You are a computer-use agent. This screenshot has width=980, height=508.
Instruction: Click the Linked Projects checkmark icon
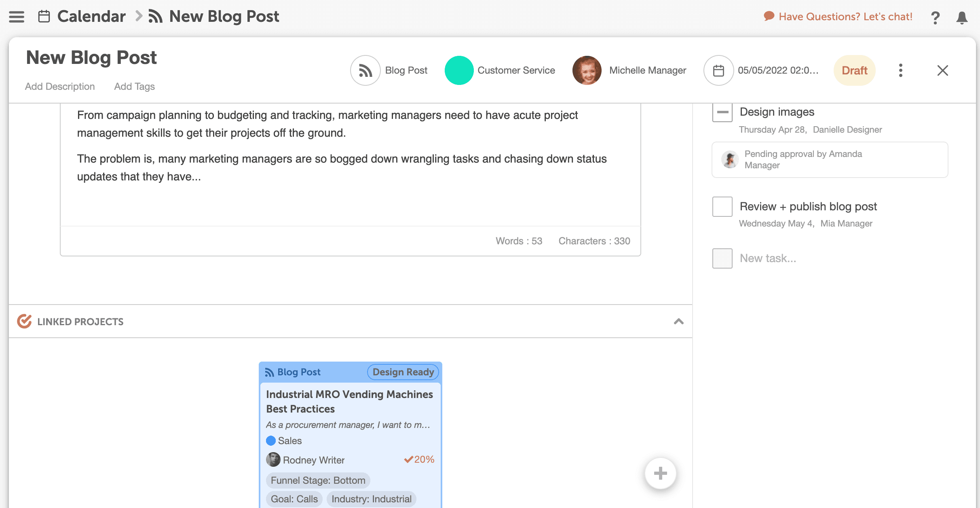(x=24, y=322)
